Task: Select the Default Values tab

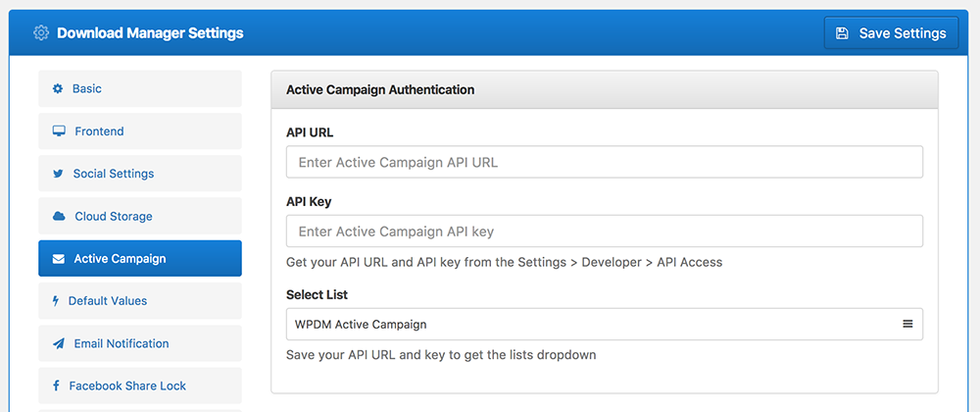Action: (140, 301)
